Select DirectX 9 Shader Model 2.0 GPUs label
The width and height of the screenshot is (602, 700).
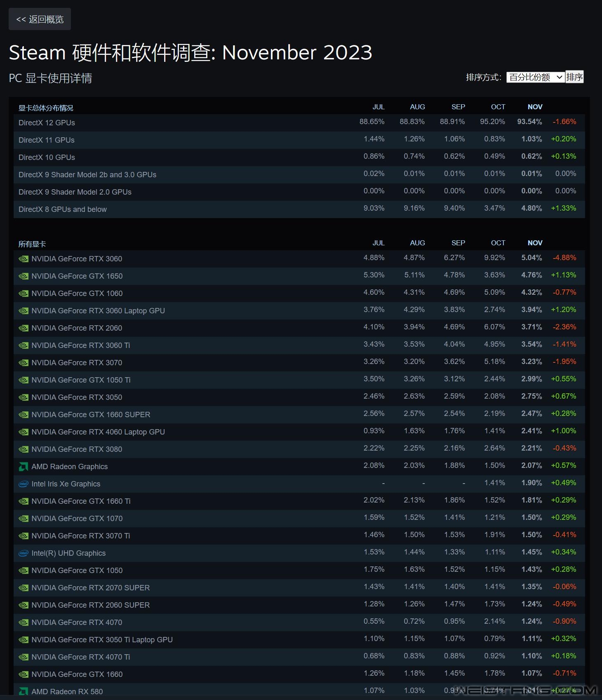tap(75, 192)
